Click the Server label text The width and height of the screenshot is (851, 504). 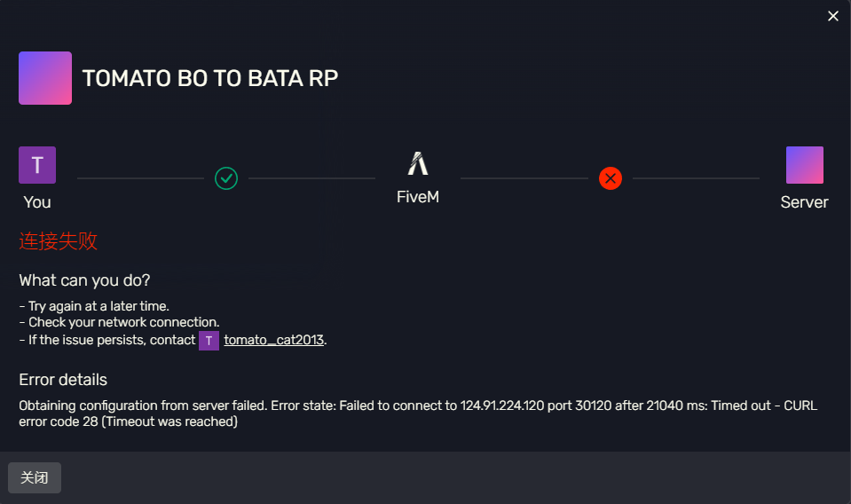tap(804, 202)
